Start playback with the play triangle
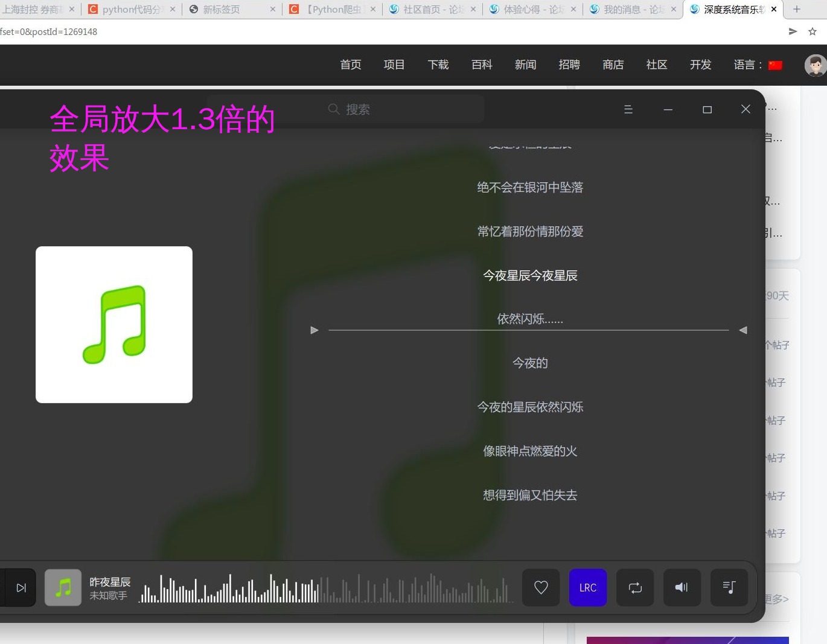Image resolution: width=827 pixels, height=644 pixels. pyautogui.click(x=314, y=330)
